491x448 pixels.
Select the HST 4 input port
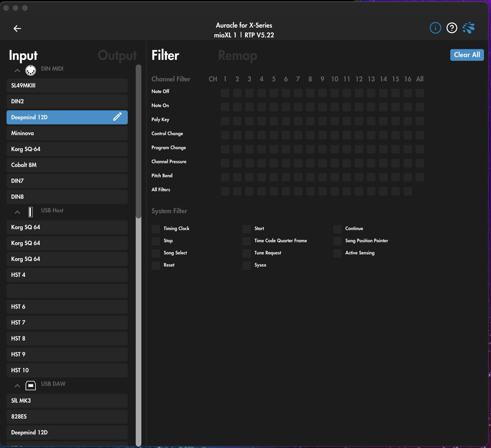67,275
